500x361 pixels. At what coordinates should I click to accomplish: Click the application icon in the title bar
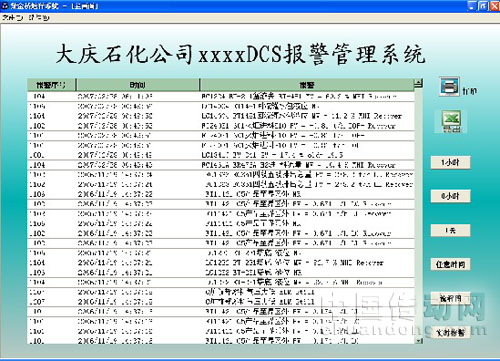tap(5, 6)
